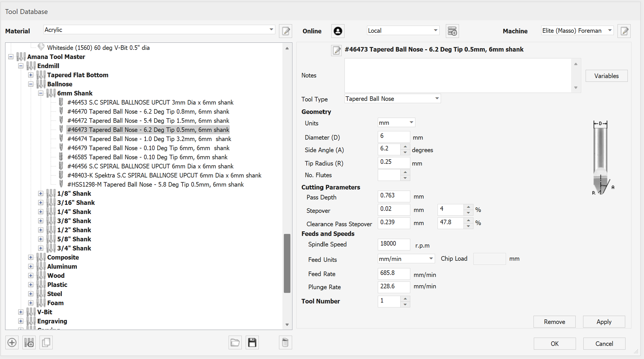Click the delete trash can icon
This screenshot has height=359, width=644.
point(285,342)
